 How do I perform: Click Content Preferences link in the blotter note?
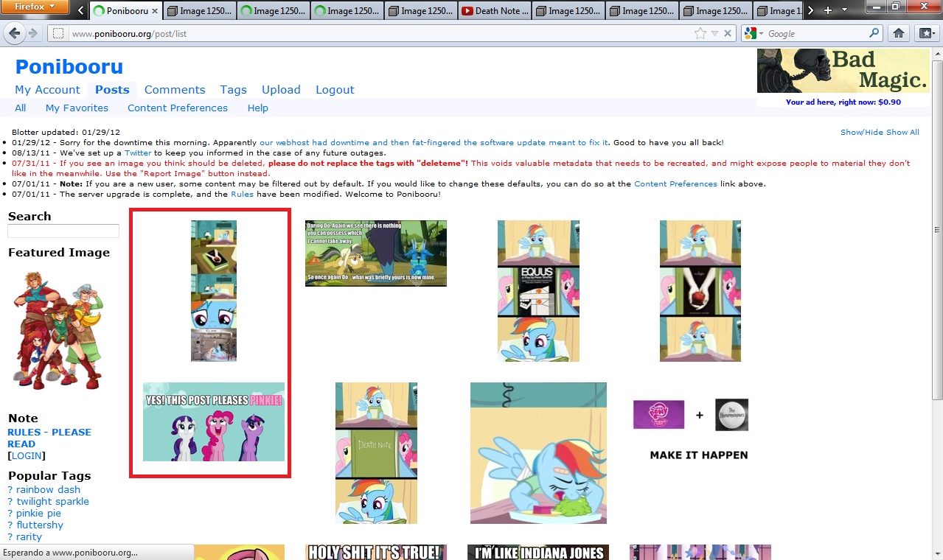click(x=675, y=183)
